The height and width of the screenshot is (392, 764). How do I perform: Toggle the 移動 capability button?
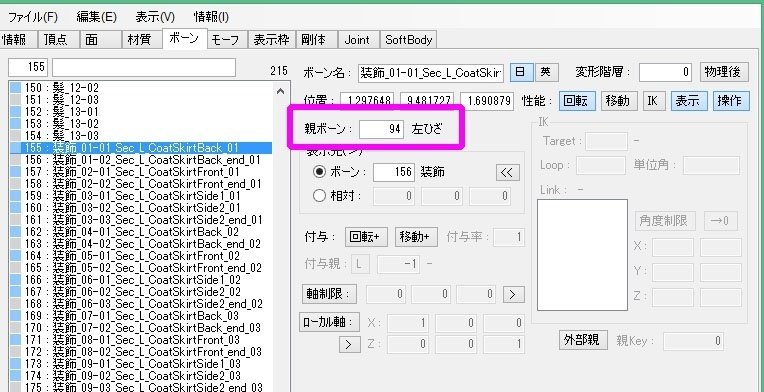[x=618, y=101]
